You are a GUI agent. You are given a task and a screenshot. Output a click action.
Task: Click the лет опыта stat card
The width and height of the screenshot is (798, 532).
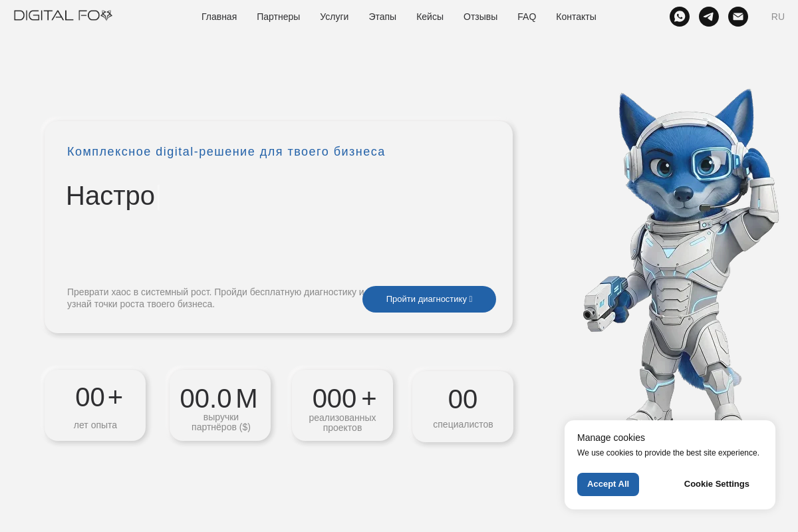coord(95,405)
